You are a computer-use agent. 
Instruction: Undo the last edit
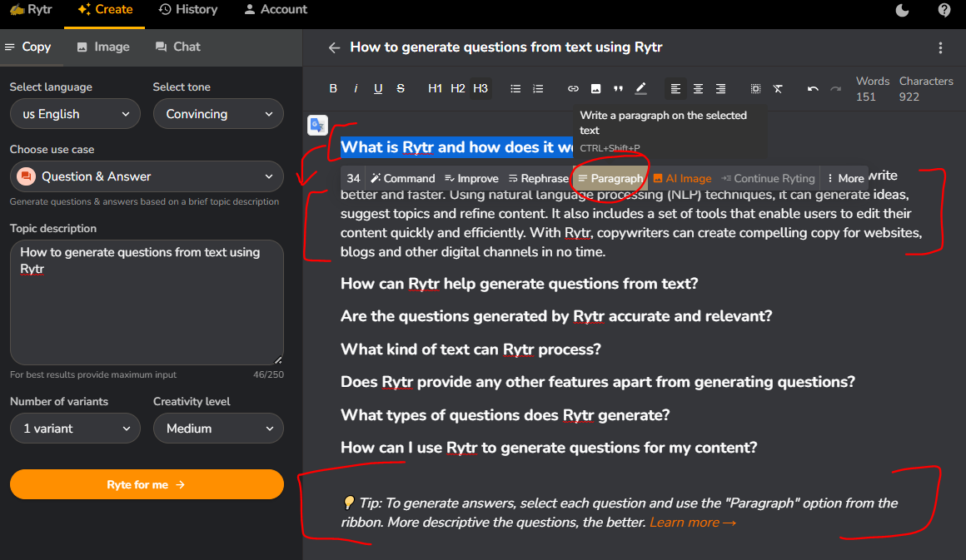coord(814,88)
